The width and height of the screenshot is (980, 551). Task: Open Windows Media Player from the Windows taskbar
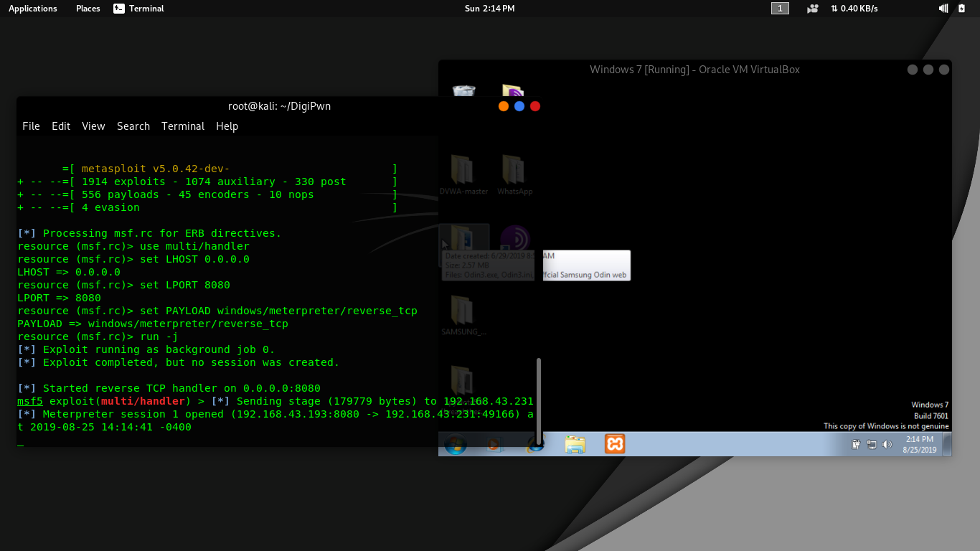(x=494, y=445)
